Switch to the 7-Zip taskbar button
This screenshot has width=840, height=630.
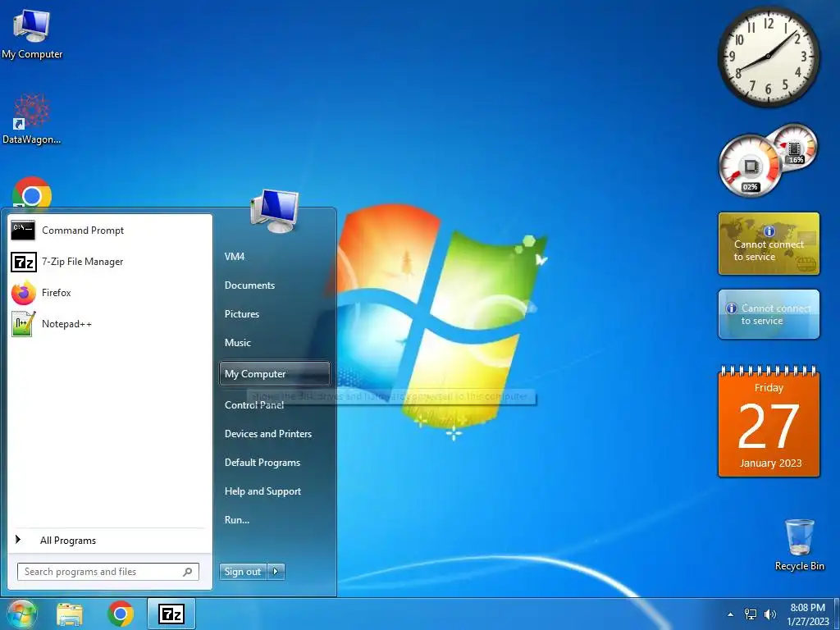[x=171, y=614]
